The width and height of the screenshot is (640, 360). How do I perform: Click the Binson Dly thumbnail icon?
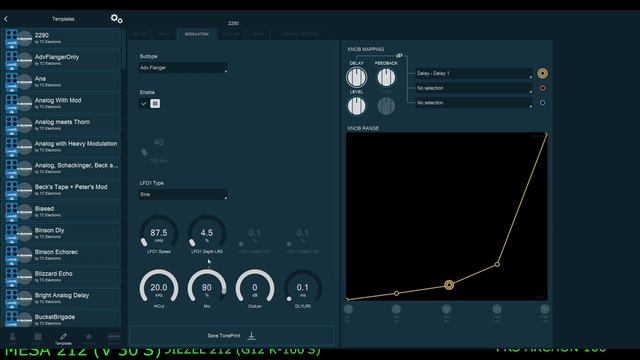tap(18, 233)
